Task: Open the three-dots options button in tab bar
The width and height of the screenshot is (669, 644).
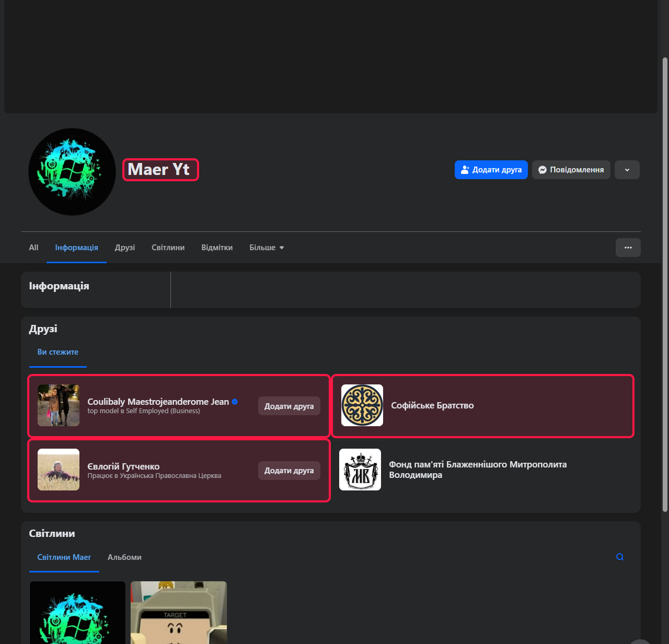Action: pos(628,248)
